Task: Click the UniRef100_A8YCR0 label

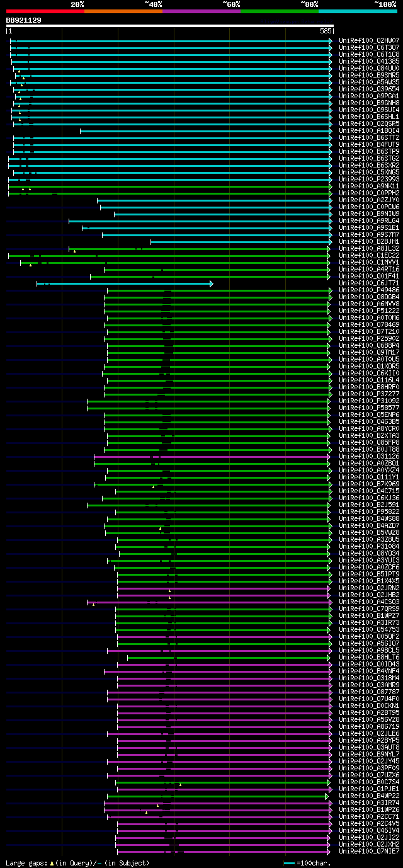Action: point(369,428)
